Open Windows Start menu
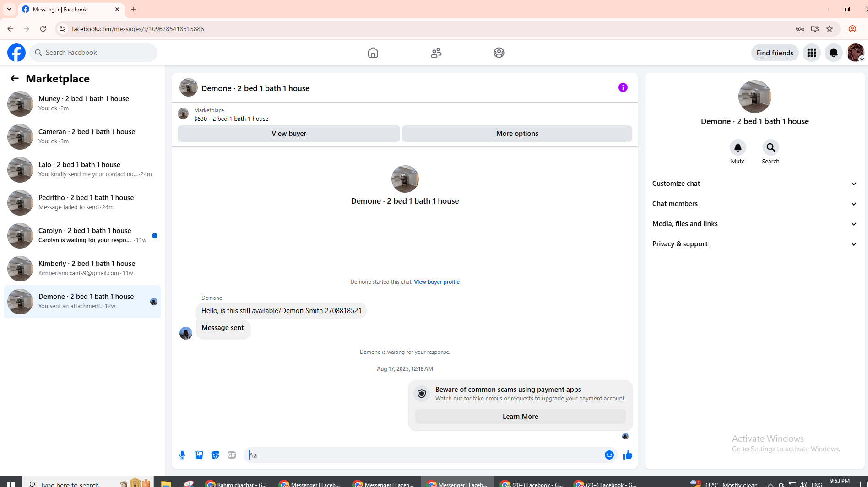 (11, 484)
